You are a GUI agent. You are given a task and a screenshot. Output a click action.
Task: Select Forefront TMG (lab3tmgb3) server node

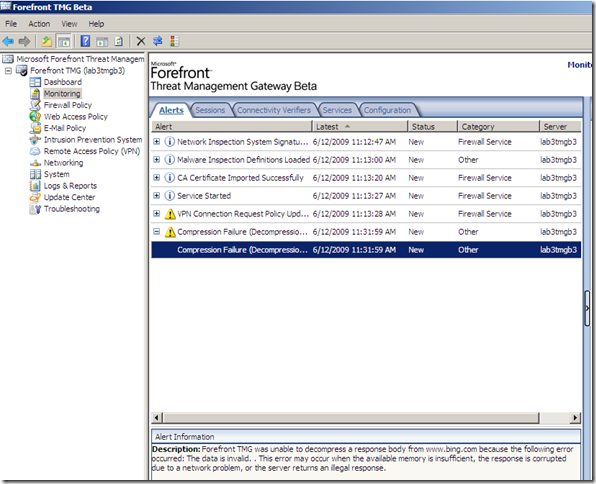click(x=78, y=70)
